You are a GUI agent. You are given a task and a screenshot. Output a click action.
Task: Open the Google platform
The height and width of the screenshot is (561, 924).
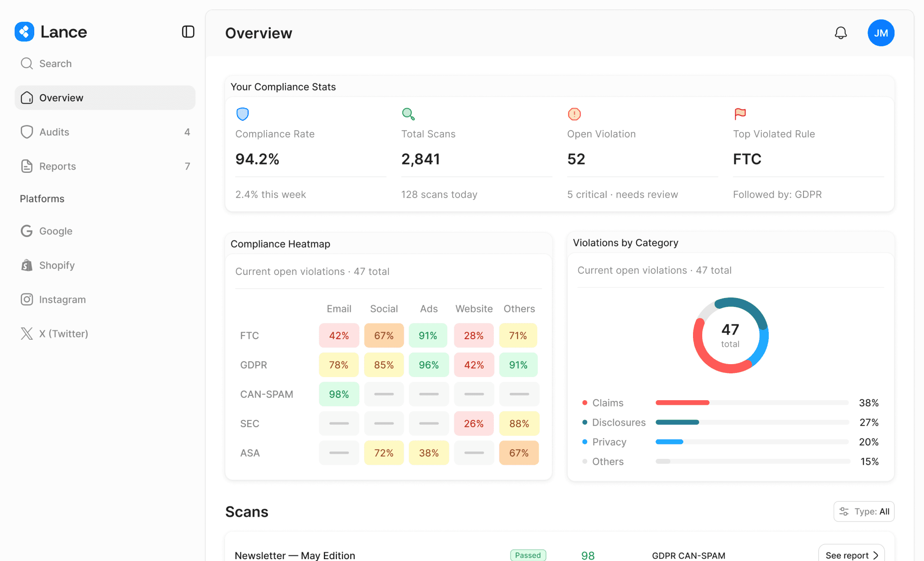[55, 231]
